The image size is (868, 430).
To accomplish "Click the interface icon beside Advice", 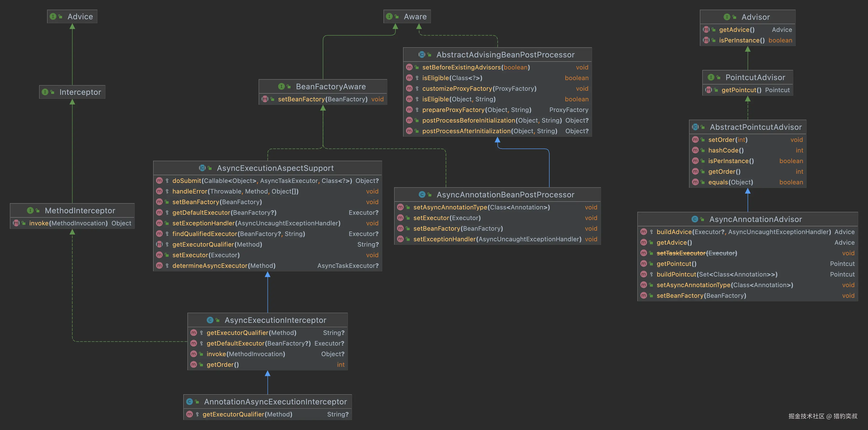I will coord(53,16).
